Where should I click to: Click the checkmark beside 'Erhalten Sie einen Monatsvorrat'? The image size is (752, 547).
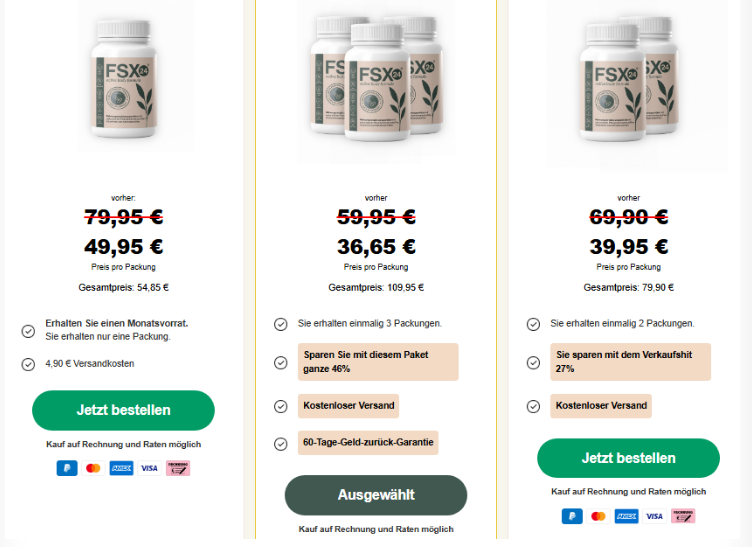(x=28, y=329)
